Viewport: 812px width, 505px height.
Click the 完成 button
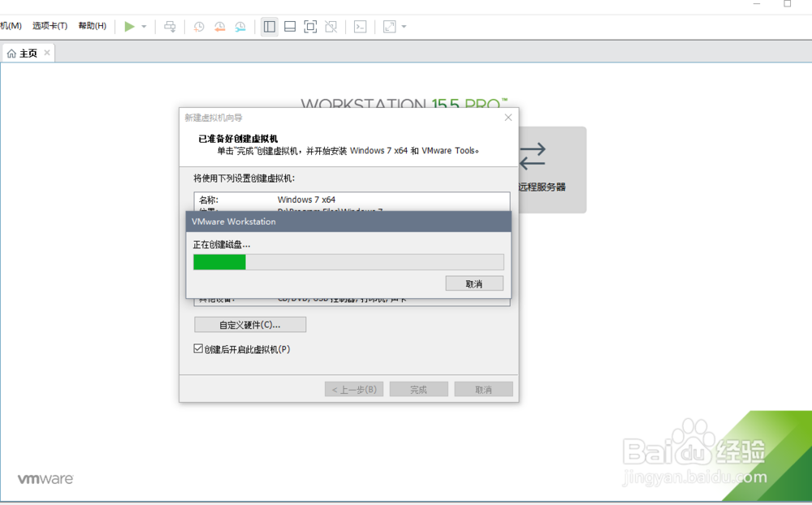click(418, 390)
